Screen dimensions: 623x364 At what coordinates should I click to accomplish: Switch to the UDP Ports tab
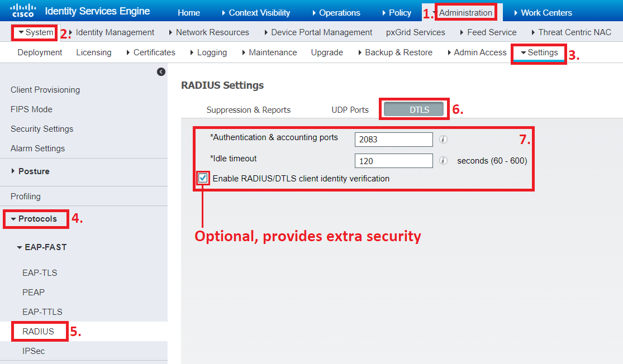pyautogui.click(x=350, y=110)
